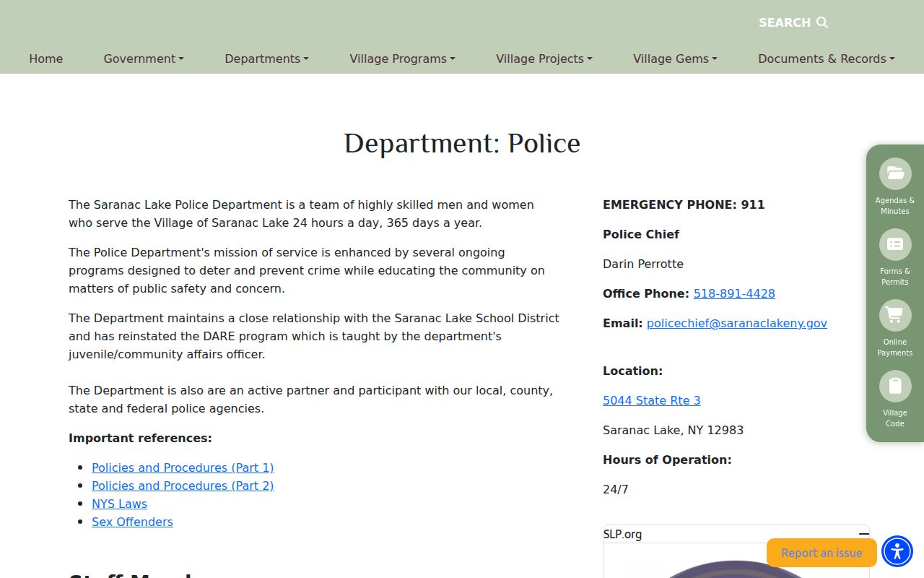Expand the Documents & Records menu
Image resolution: width=924 pixels, height=578 pixels.
[827, 59]
